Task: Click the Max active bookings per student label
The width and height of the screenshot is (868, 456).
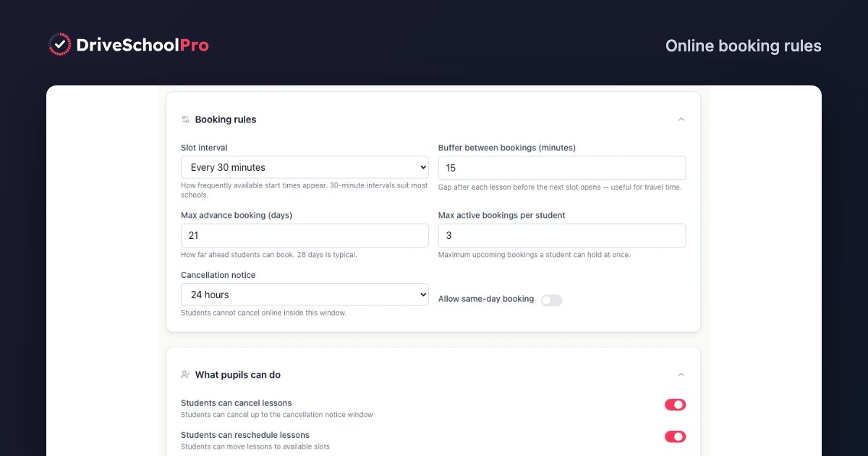Action: (x=502, y=215)
